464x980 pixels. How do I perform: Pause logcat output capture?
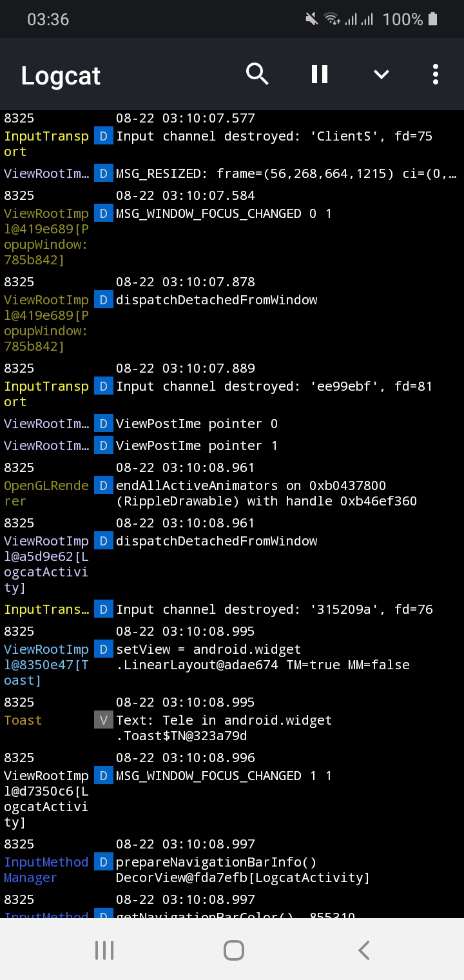(318, 74)
